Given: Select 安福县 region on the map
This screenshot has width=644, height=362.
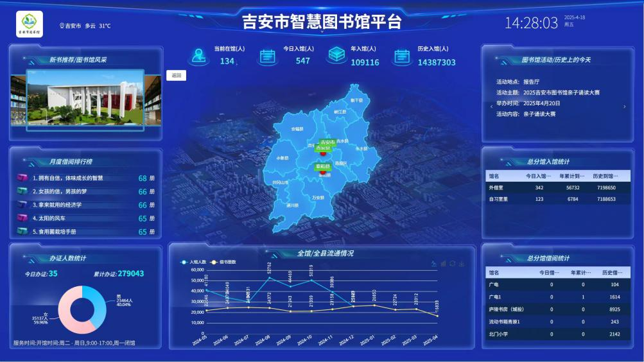Looking at the screenshot, I should pos(297,129).
